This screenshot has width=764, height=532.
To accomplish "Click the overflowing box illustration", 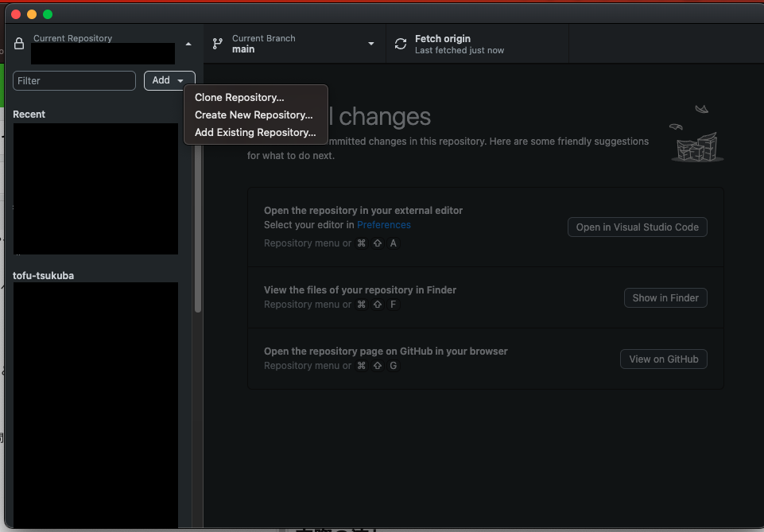I will point(696,147).
